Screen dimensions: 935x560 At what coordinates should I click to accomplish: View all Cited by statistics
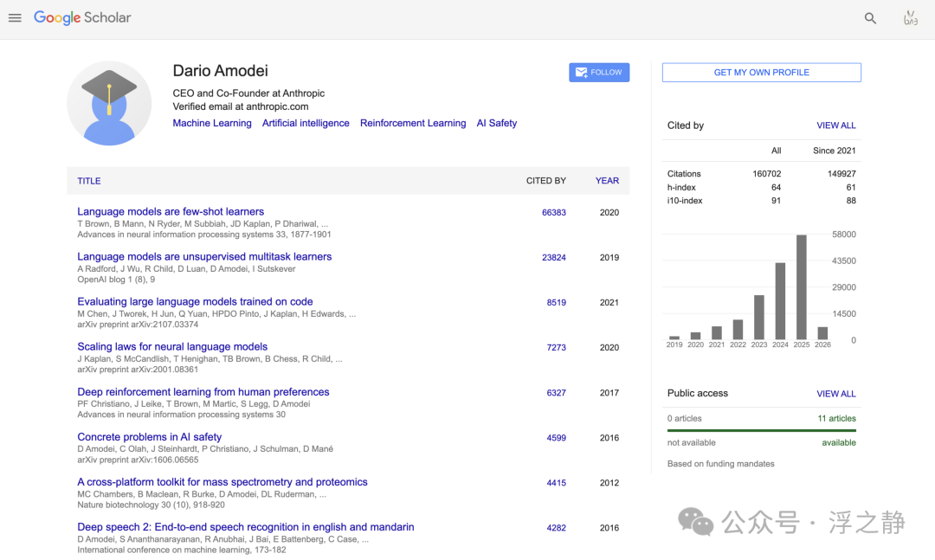coord(836,126)
